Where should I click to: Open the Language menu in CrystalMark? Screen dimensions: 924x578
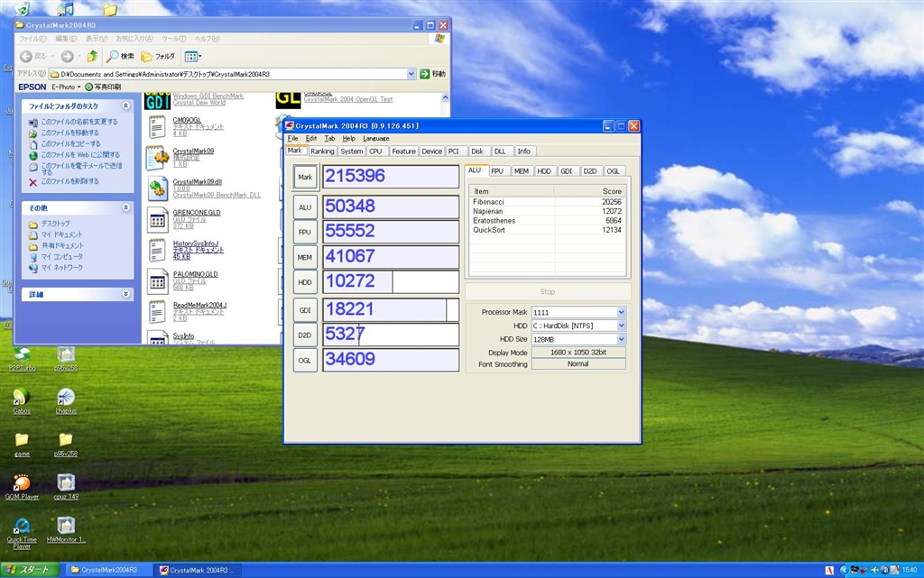coord(376,138)
